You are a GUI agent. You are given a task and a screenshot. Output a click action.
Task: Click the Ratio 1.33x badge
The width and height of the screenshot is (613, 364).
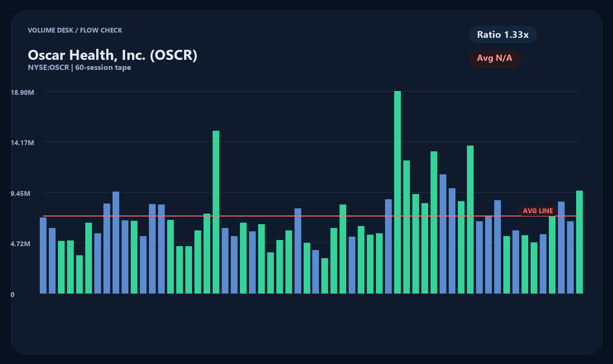(503, 34)
